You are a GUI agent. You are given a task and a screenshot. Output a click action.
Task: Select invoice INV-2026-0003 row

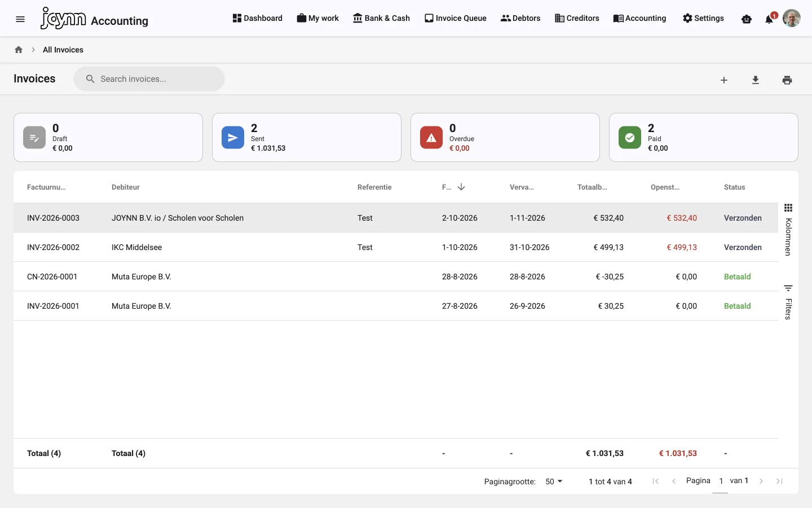(396, 218)
